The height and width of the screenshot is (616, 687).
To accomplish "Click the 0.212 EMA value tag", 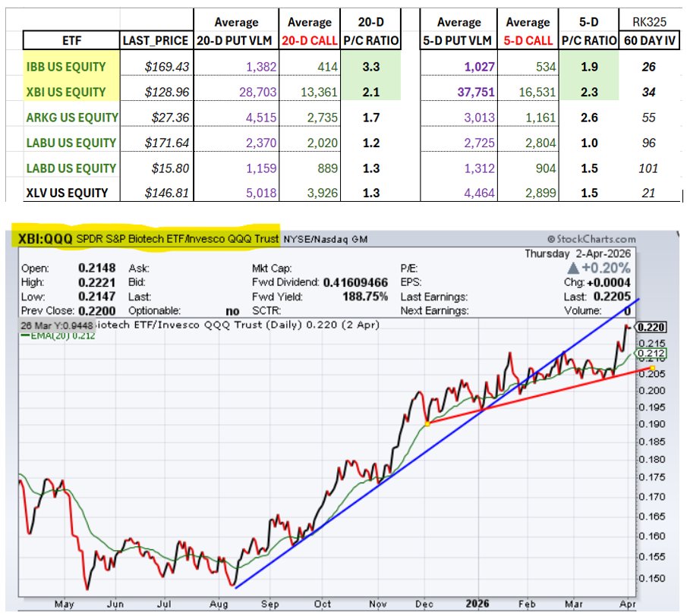I will [649, 353].
